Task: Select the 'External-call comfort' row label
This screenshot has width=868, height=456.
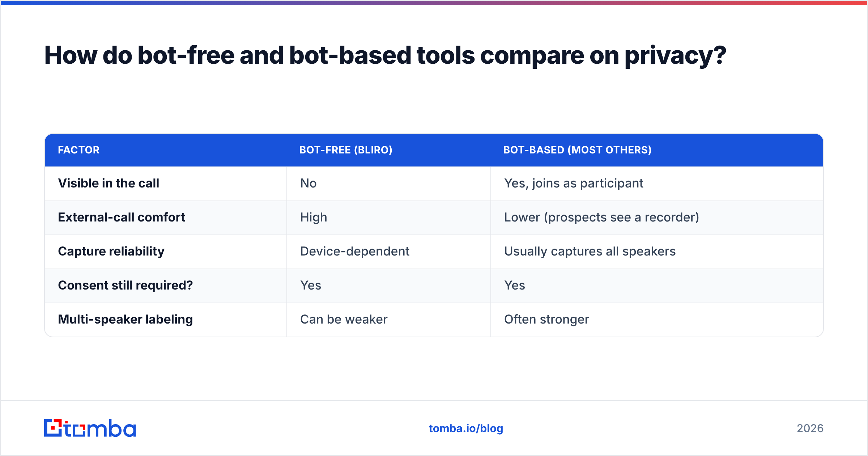Action: [122, 218]
